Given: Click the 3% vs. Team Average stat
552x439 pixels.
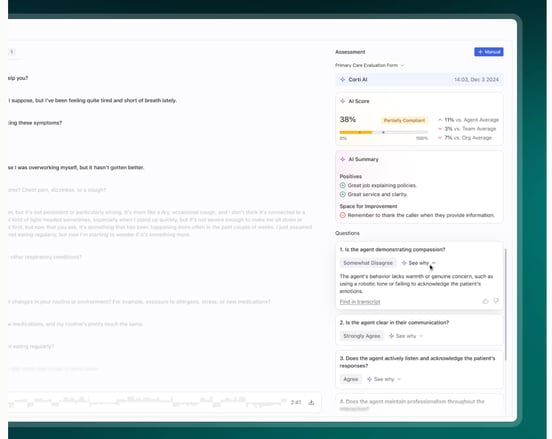Looking at the screenshot, I should click(x=467, y=129).
